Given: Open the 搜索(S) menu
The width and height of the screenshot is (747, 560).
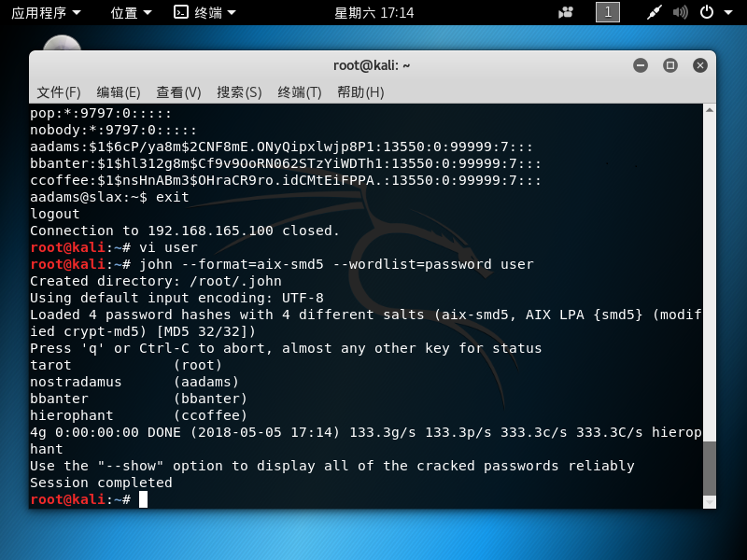Looking at the screenshot, I should [239, 91].
